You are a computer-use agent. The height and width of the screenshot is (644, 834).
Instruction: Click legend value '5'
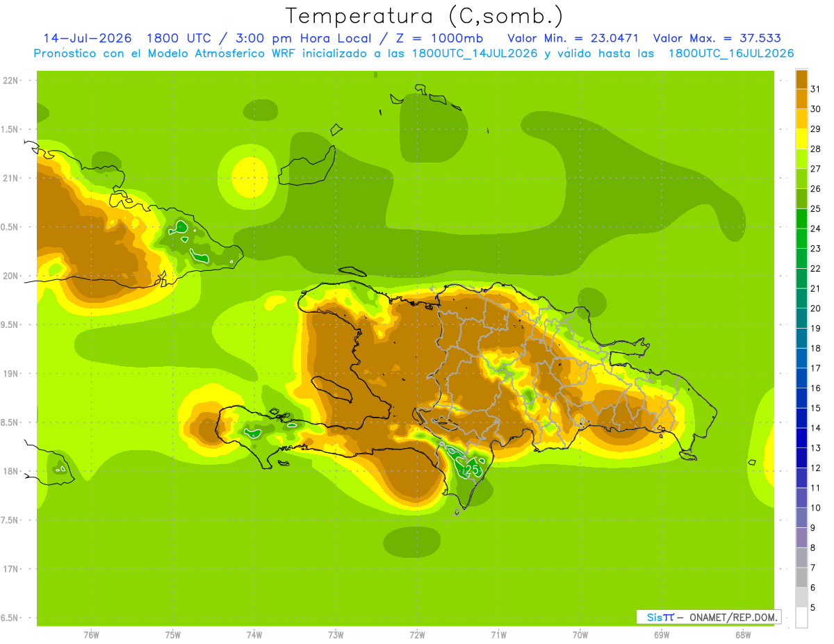pyautogui.click(x=813, y=607)
